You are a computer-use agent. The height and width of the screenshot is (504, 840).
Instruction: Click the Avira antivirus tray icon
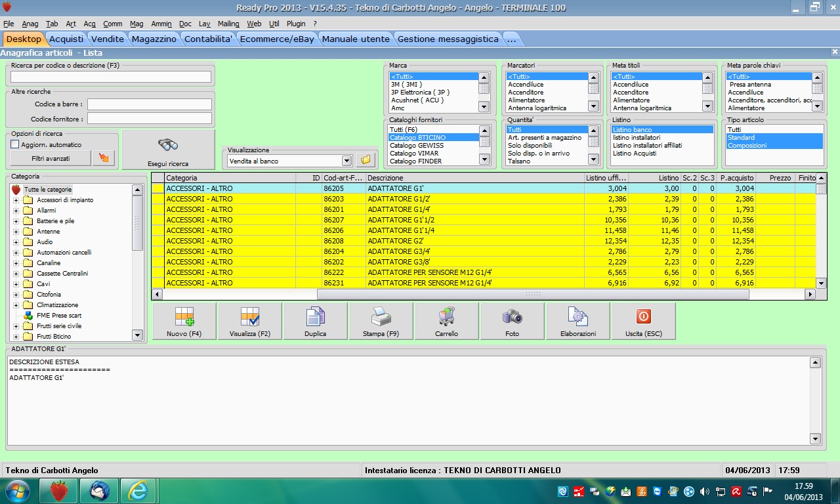click(737, 491)
